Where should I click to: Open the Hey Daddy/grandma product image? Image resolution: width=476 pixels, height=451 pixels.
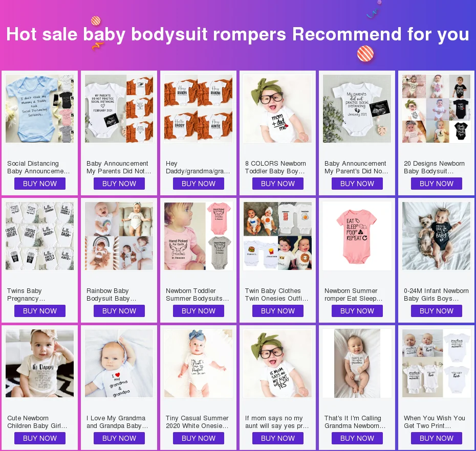pyautogui.click(x=198, y=108)
